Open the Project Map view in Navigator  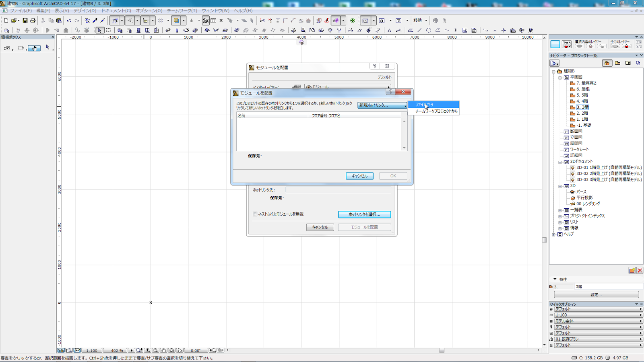click(607, 63)
